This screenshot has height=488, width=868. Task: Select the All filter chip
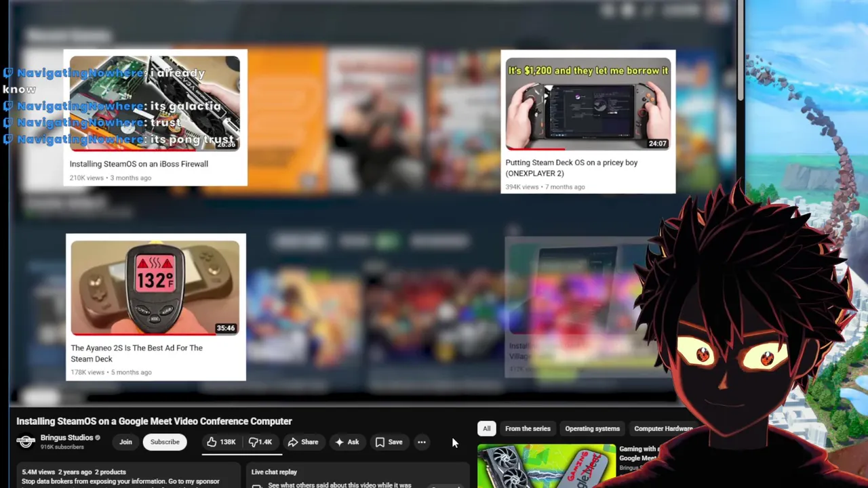click(x=486, y=428)
